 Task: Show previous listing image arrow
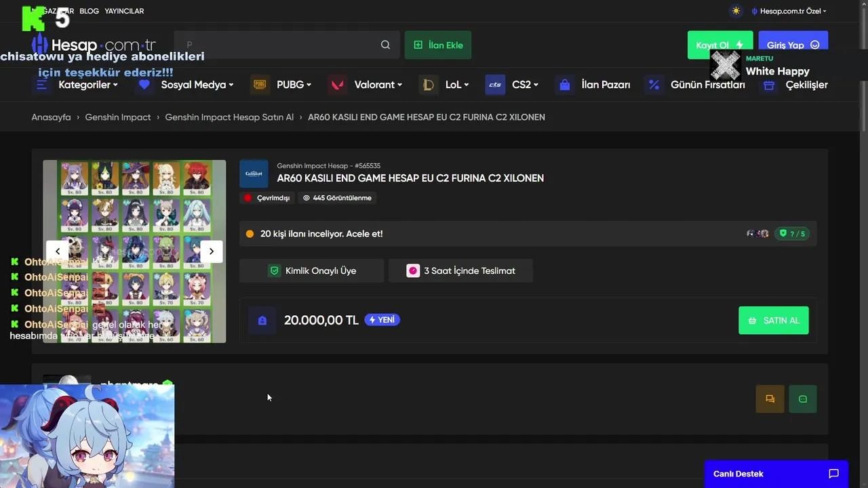58,251
